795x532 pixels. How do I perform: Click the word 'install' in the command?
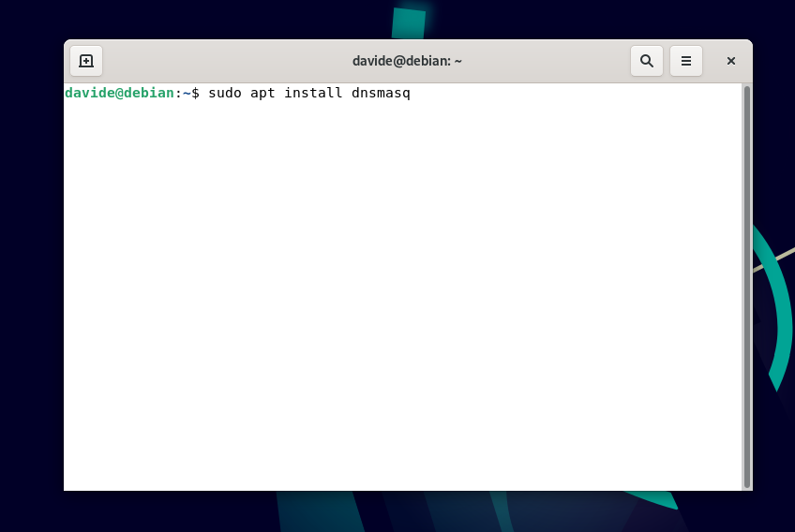(x=313, y=93)
